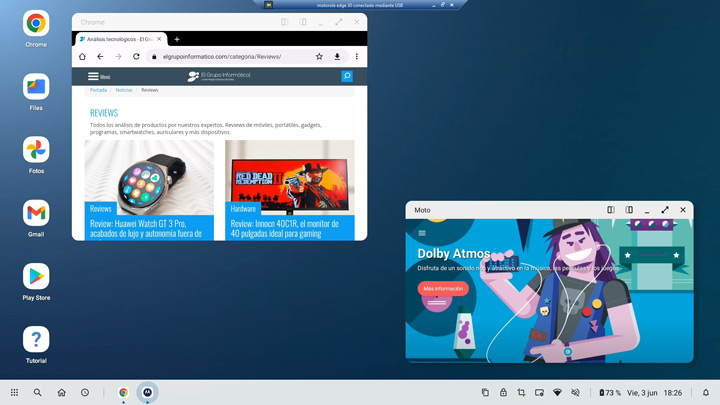The height and width of the screenshot is (405, 720).
Task: Click the Dolby Atmos heading
Action: pos(454,253)
